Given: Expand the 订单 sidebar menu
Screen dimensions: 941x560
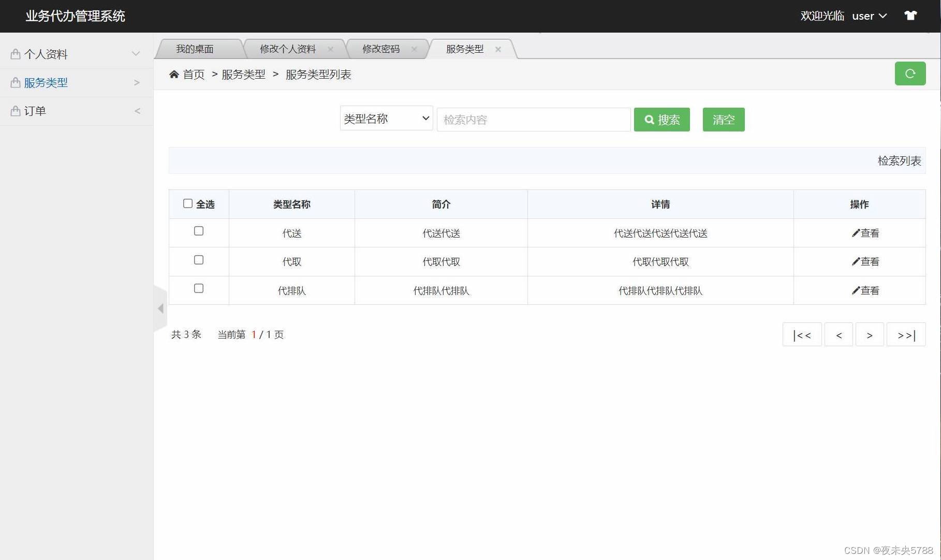Looking at the screenshot, I should 76,111.
